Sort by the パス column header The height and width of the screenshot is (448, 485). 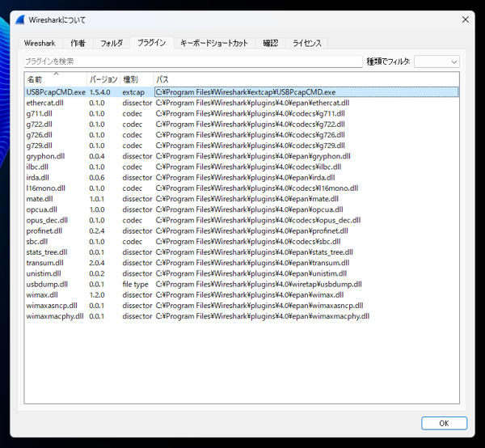click(306, 79)
